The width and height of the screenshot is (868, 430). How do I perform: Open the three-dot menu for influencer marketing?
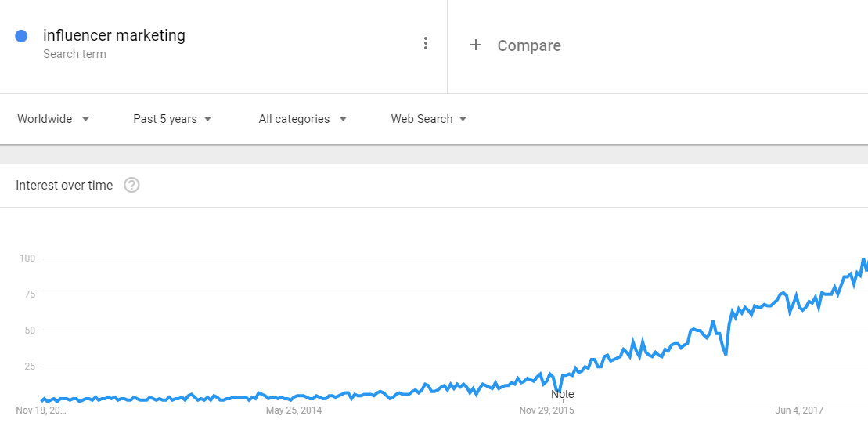[425, 43]
